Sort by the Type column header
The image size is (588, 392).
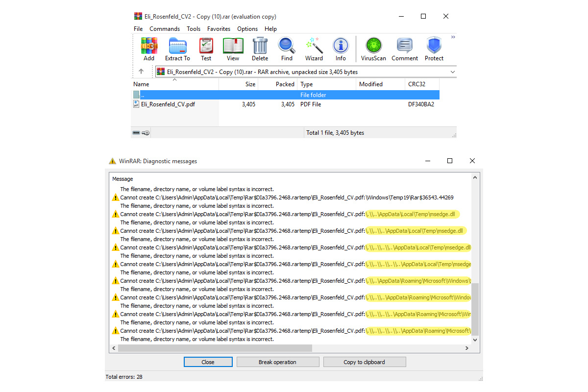(x=326, y=84)
